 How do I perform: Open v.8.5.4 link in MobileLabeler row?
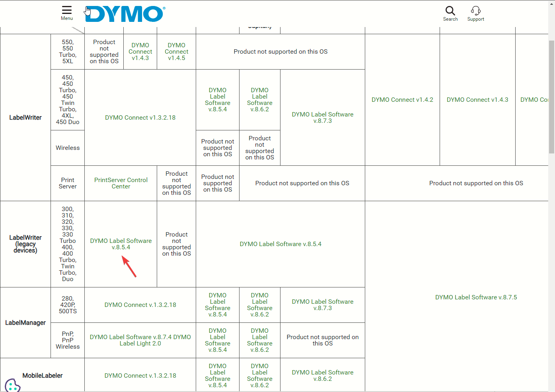tap(218, 376)
